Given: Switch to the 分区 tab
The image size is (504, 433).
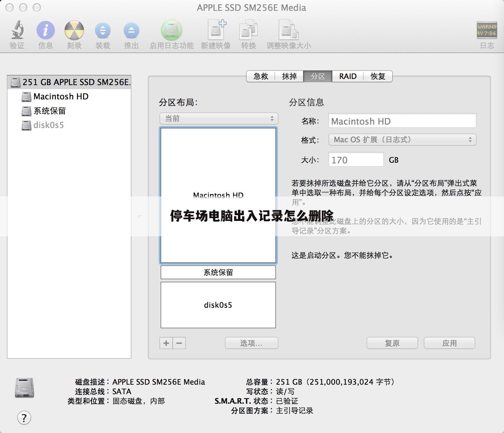Looking at the screenshot, I should (x=318, y=76).
